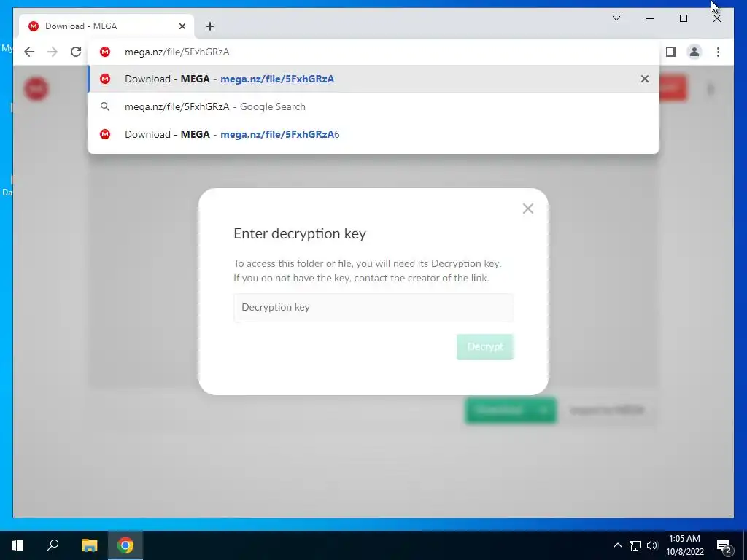This screenshot has width=747, height=560.
Task: Click the Decrypt button
Action: tap(485, 346)
